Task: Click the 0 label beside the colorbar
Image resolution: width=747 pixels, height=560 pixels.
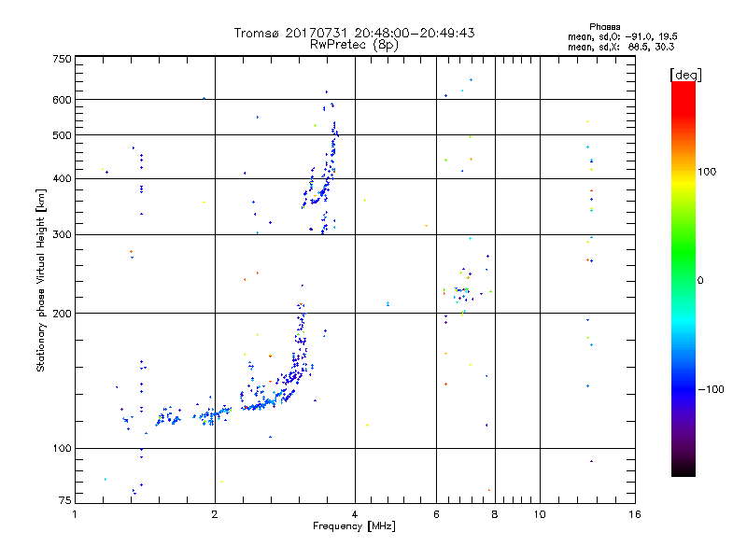Action: (700, 281)
